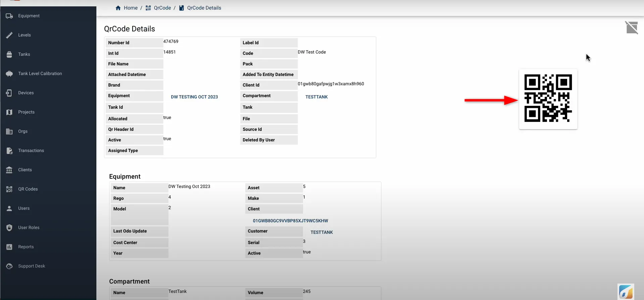
Task: Click the Assigned Type label
Action: coord(123,151)
